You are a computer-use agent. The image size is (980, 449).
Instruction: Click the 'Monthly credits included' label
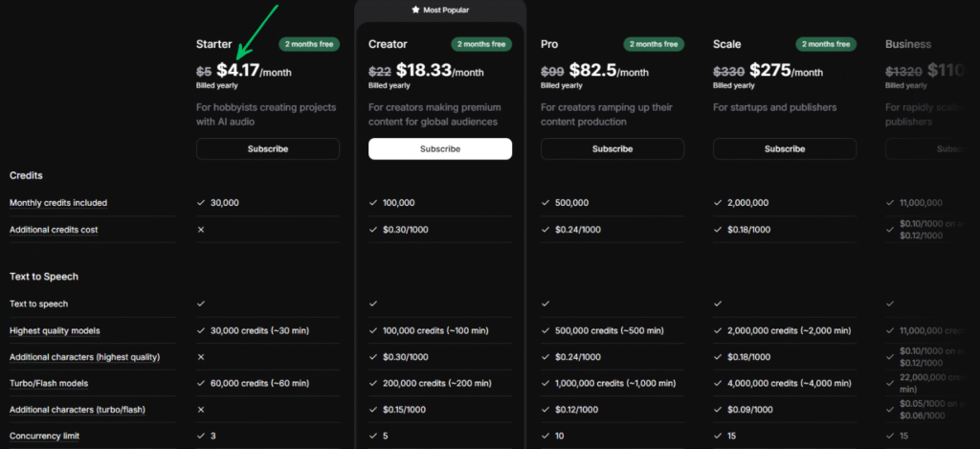click(x=58, y=203)
